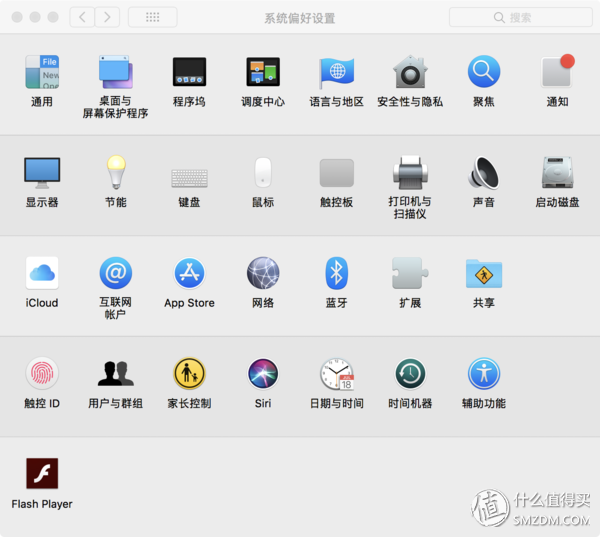This screenshot has height=537, width=600.
Task: Click the back navigation arrow
Action: [82, 17]
